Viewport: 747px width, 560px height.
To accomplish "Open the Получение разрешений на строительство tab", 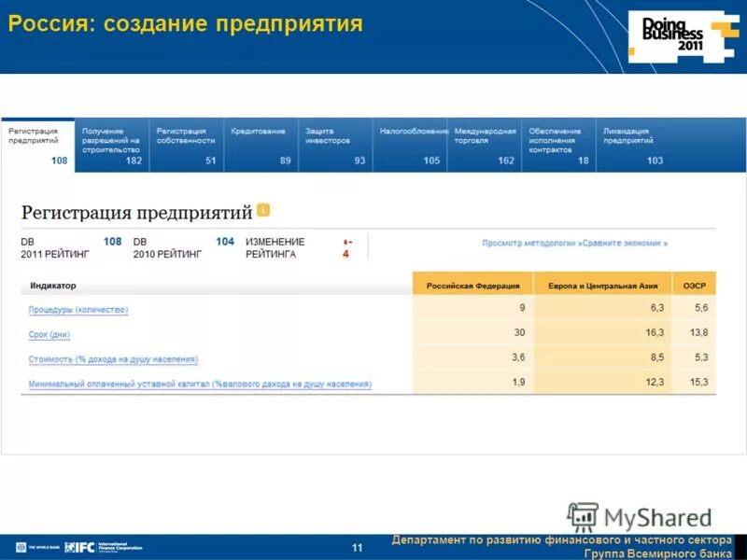I will (x=112, y=146).
